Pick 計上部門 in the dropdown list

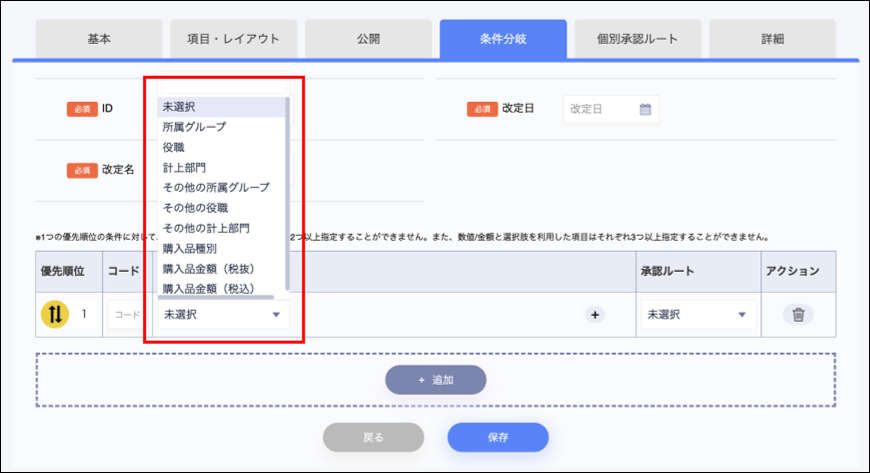[221, 168]
